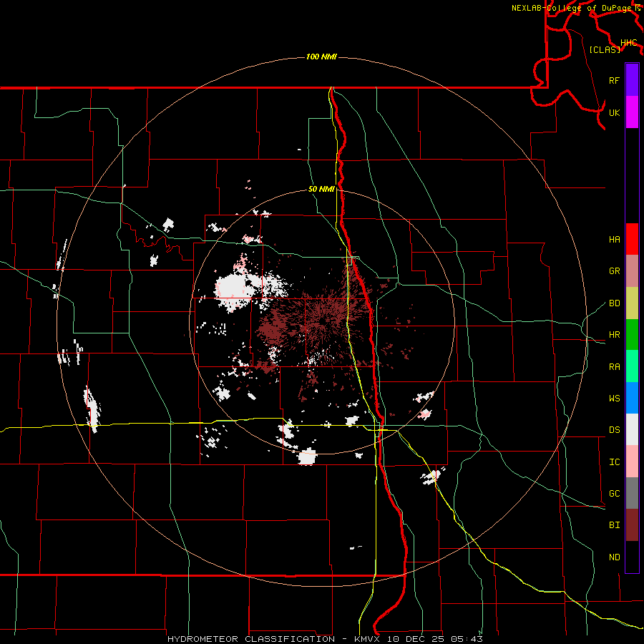
Task: Click the 'HR' legend label
Action: 614,335
